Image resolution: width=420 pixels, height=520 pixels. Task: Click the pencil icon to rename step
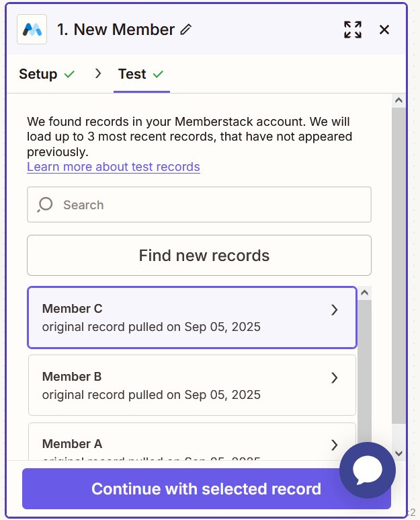tap(186, 30)
